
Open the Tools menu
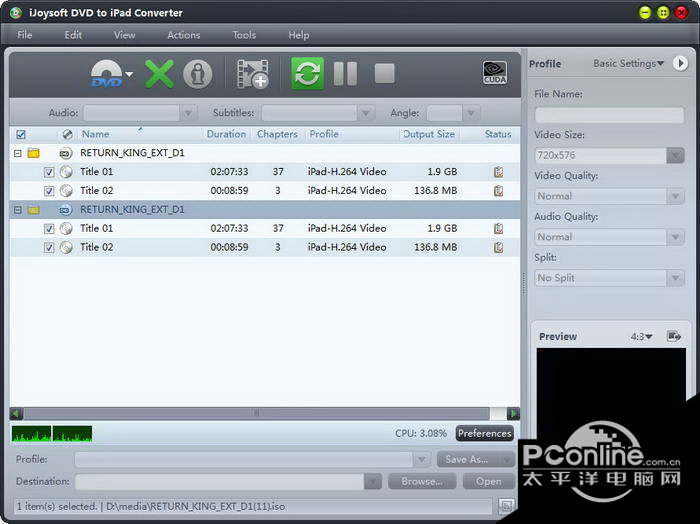coord(244,35)
